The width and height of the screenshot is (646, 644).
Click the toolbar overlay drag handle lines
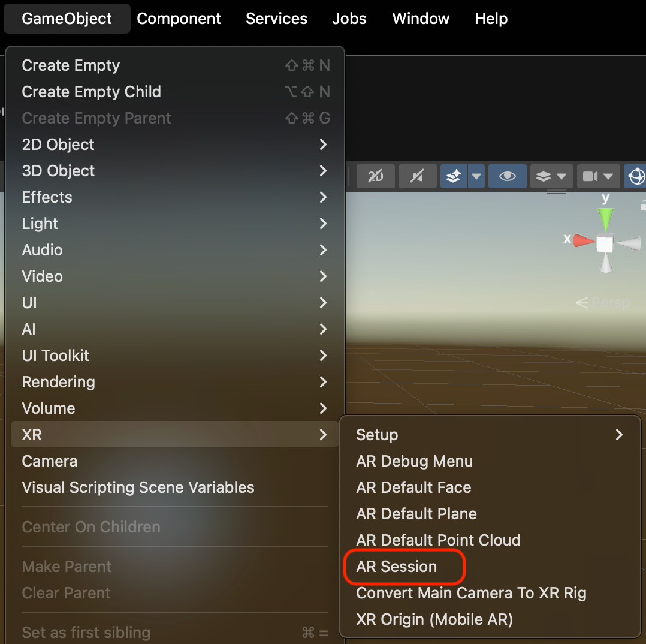pos(557,192)
